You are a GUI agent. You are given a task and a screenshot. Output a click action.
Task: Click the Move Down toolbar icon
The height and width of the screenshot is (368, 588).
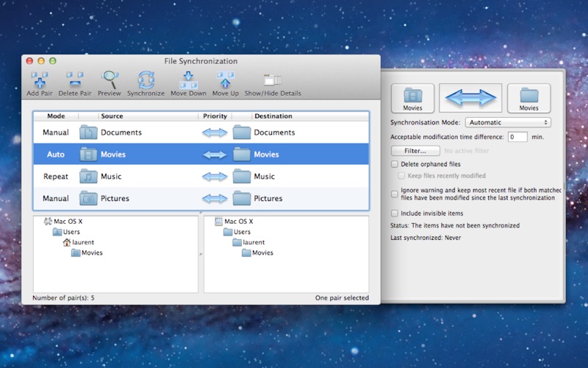[188, 79]
